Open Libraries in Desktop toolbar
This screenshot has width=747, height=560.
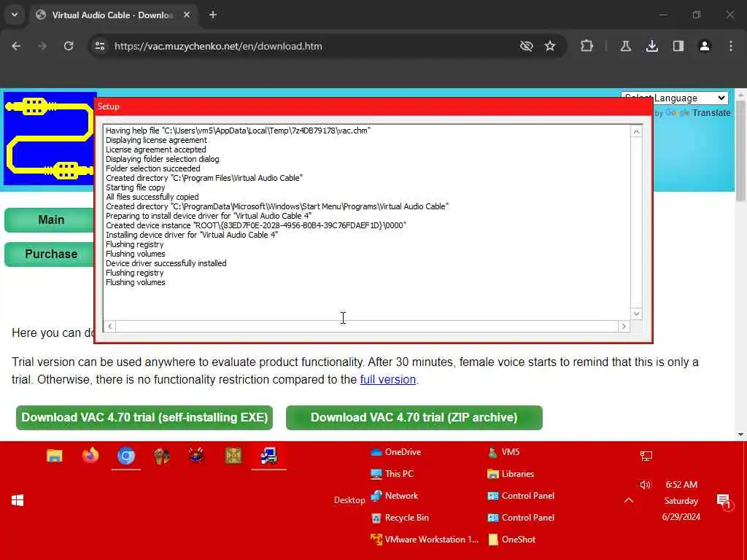(511, 474)
